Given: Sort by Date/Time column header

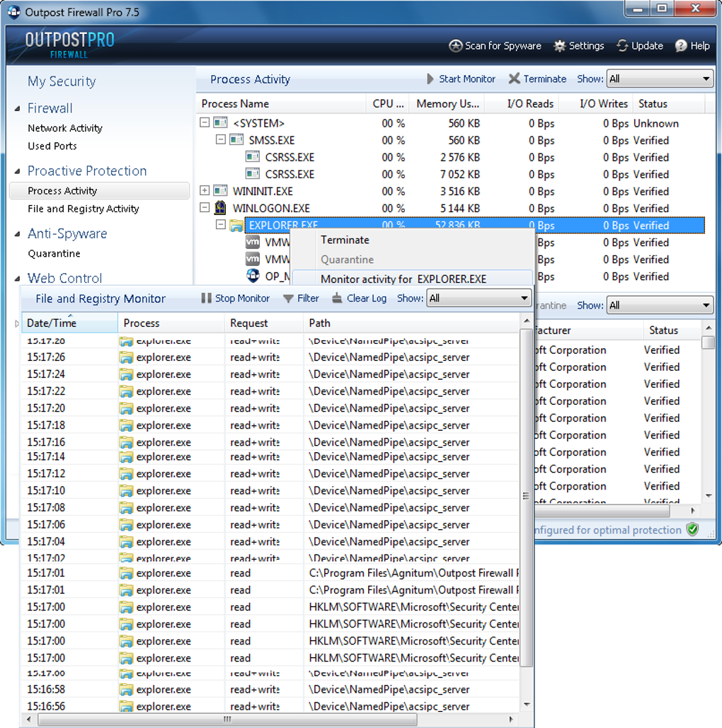Looking at the screenshot, I should point(69,323).
